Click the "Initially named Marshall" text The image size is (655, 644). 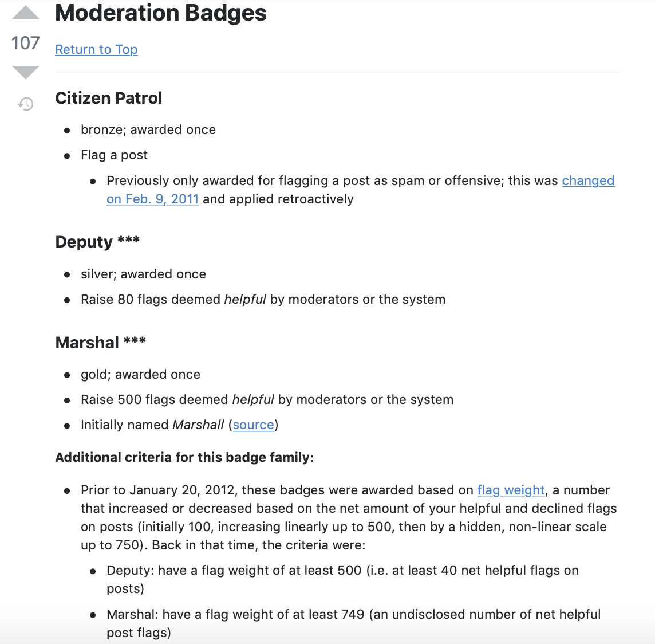point(152,425)
